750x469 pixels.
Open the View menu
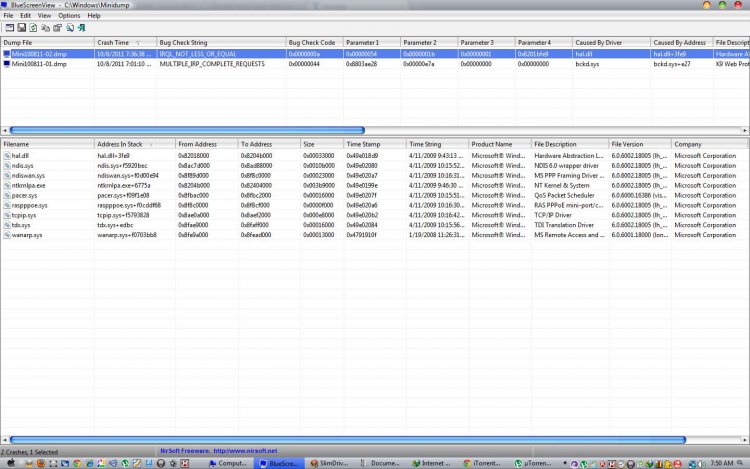pos(44,16)
